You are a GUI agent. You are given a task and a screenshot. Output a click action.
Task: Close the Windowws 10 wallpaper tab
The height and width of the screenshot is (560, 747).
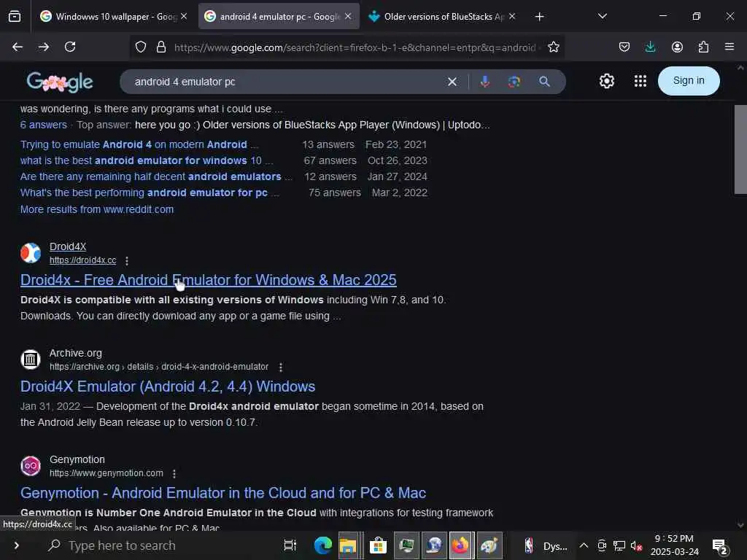coord(183,16)
